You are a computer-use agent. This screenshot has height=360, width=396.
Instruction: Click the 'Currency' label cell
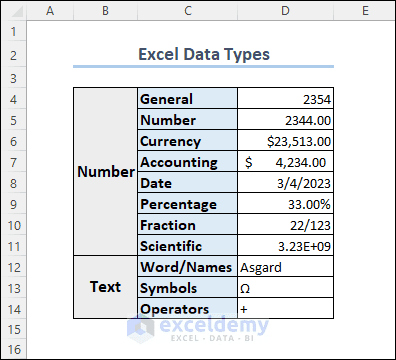pyautogui.click(x=188, y=141)
